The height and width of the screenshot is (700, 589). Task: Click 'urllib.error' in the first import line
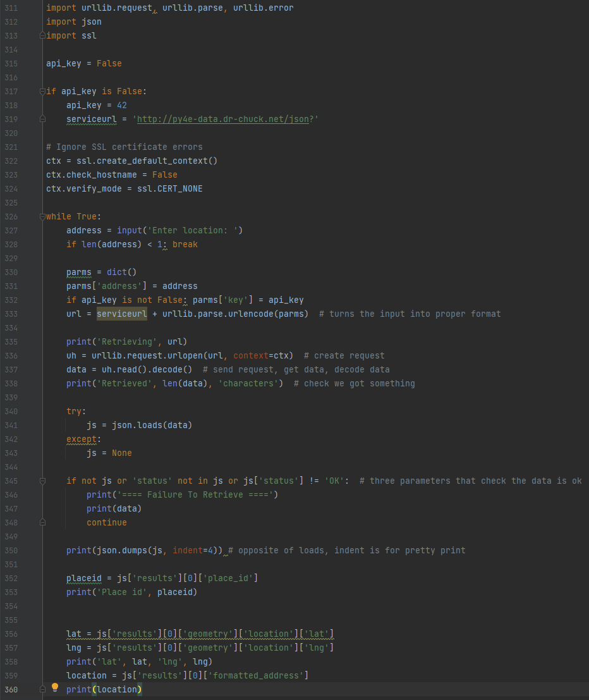[x=264, y=8]
